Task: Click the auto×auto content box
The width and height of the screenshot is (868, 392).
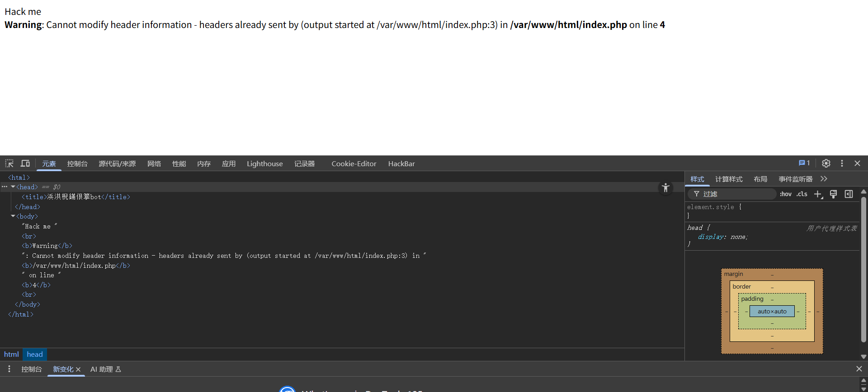Action: 772,311
